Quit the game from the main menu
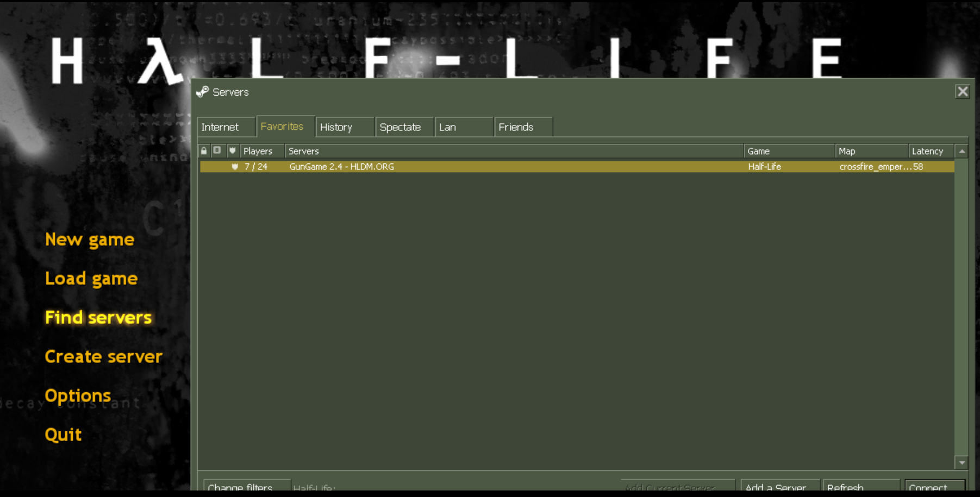This screenshot has width=980, height=497. 63,435
